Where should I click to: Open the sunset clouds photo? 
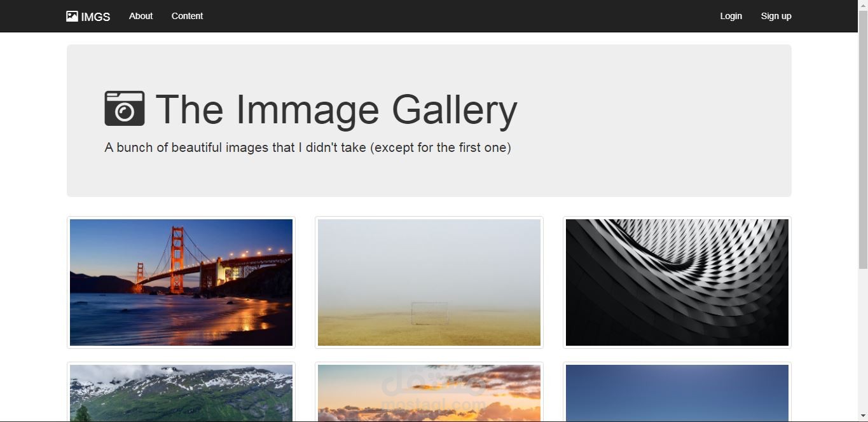point(429,393)
